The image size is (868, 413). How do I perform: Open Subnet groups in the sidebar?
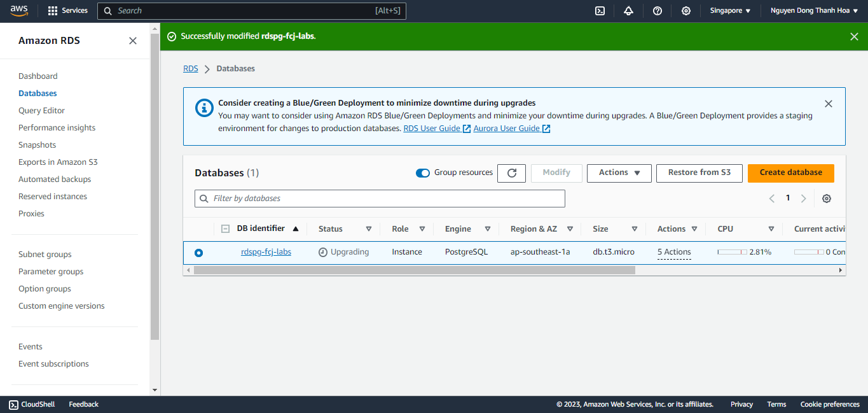pyautogui.click(x=45, y=255)
